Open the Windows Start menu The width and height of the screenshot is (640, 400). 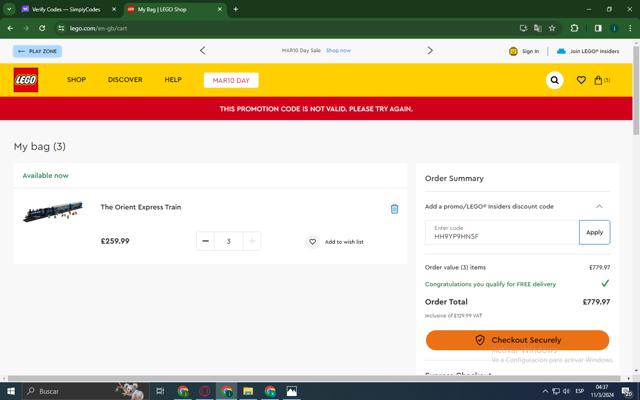(11, 391)
